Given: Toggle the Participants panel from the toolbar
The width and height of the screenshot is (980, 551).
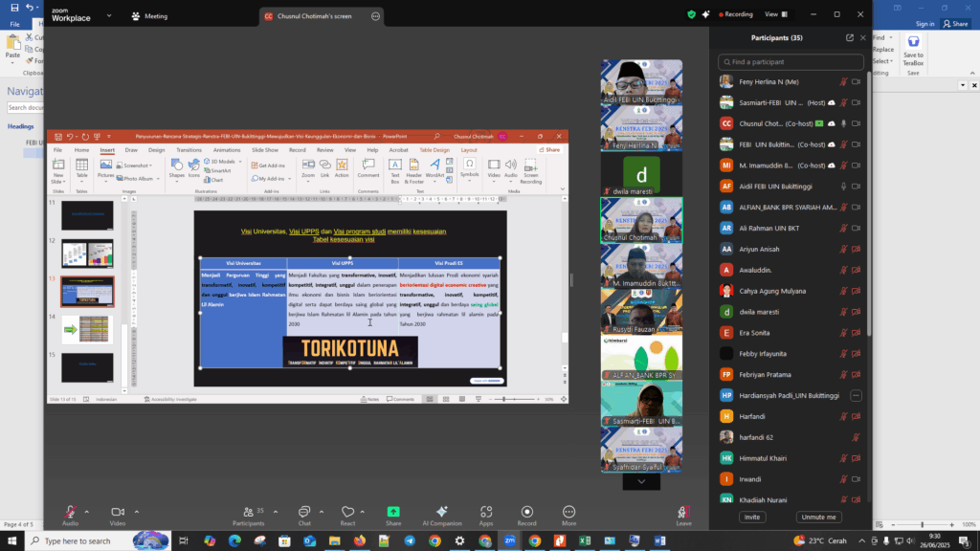Looking at the screenshot, I should (248, 512).
